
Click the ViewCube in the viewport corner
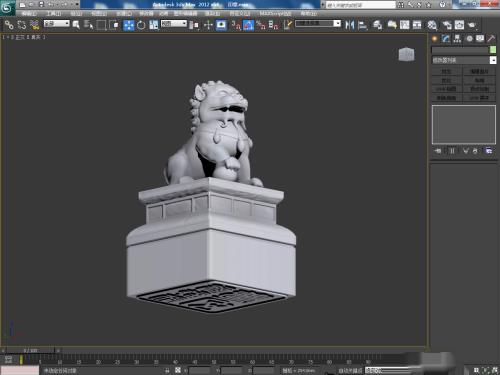click(x=406, y=54)
